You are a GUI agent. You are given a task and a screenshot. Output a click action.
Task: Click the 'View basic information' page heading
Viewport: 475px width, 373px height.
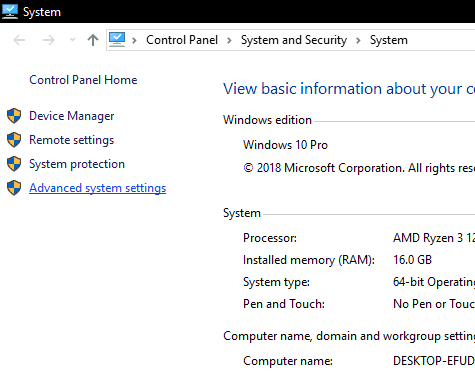tap(349, 89)
